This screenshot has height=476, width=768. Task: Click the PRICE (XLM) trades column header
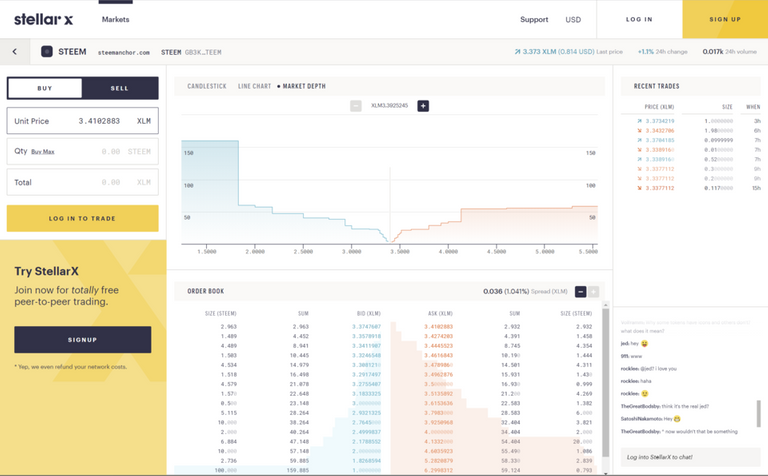point(659,107)
